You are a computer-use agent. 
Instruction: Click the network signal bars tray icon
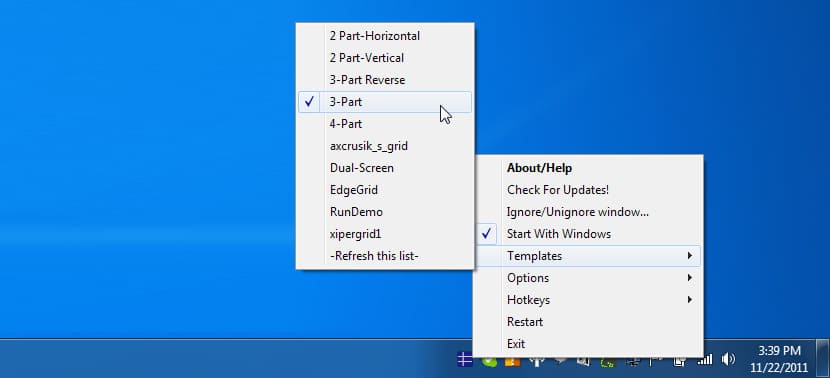click(x=705, y=359)
